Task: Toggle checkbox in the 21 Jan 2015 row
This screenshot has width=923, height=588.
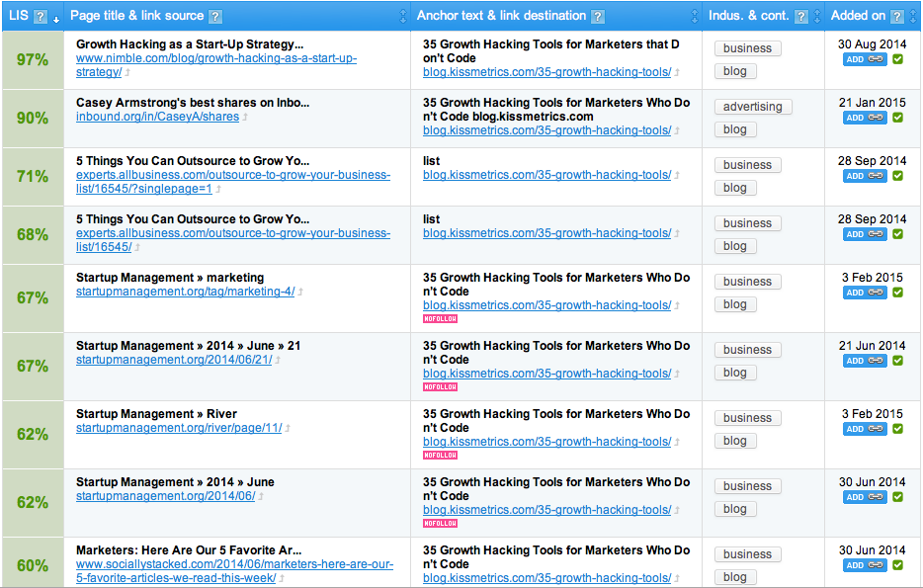Action: [897, 118]
